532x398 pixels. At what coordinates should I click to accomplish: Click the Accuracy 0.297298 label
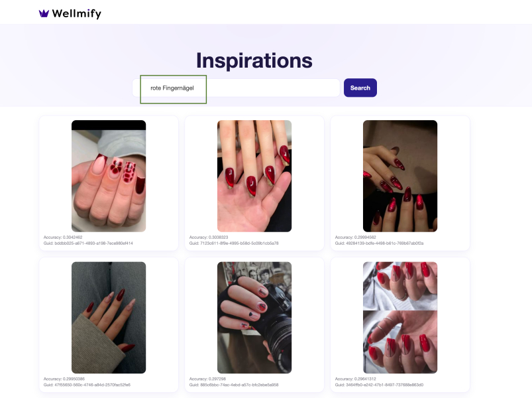tap(207, 379)
